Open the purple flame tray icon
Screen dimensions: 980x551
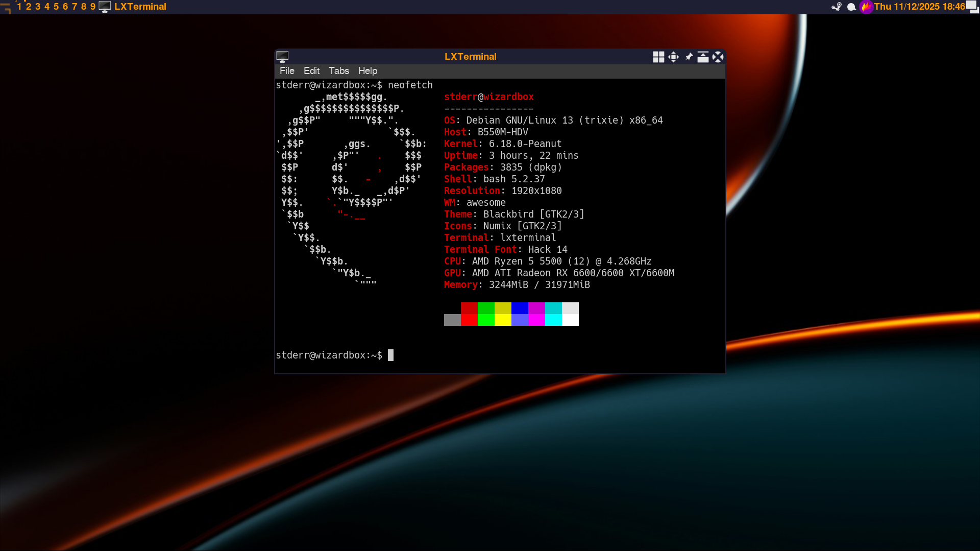tap(866, 7)
